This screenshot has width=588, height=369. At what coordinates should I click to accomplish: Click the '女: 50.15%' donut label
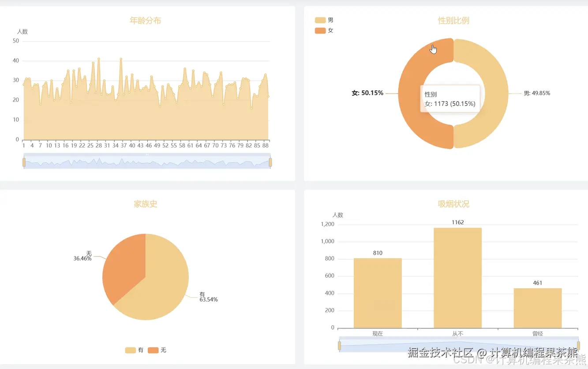(x=367, y=93)
